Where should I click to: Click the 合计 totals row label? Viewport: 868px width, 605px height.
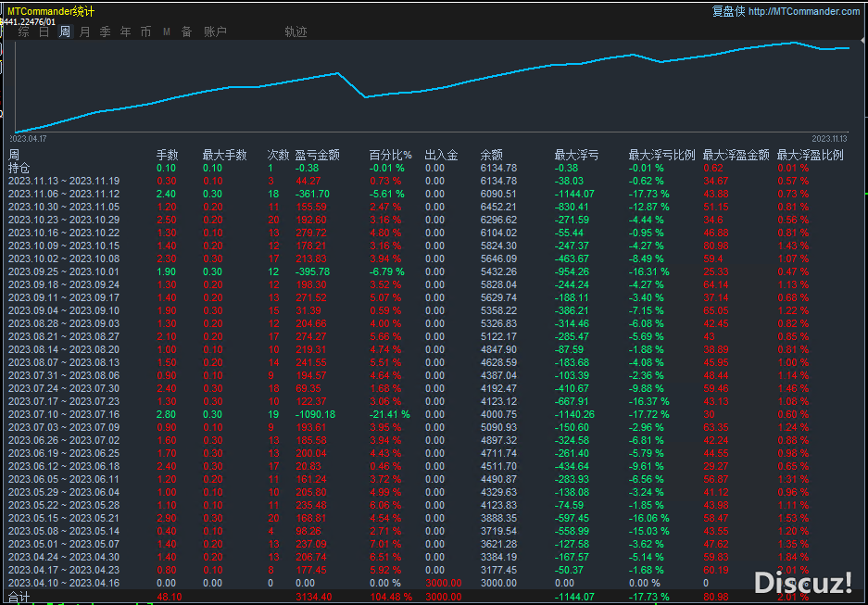pyautogui.click(x=19, y=597)
